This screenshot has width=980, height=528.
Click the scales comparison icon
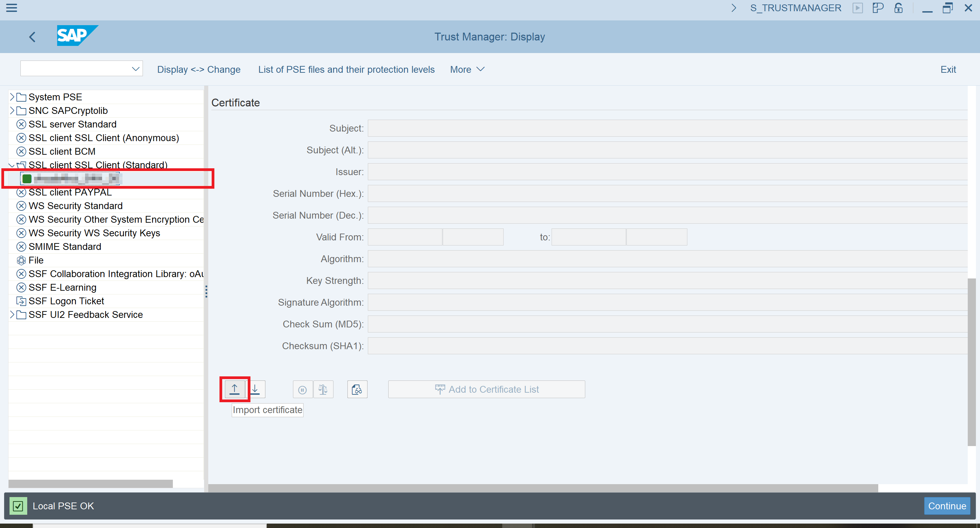[323, 389]
